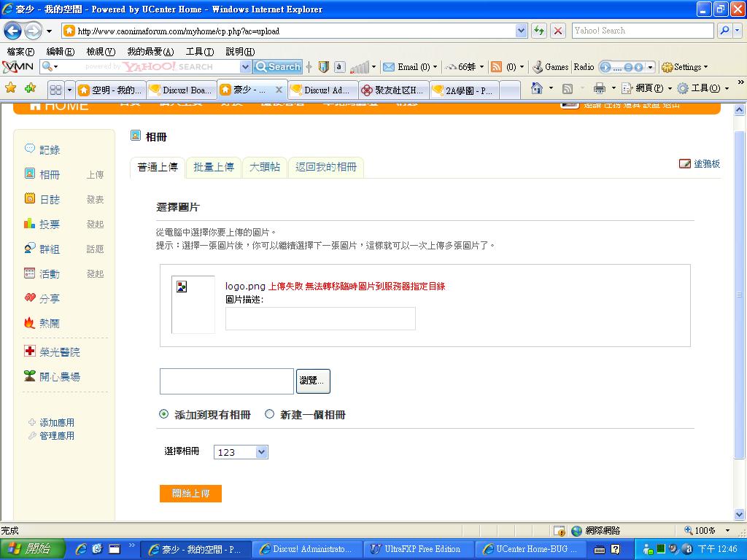This screenshot has height=560, width=747.
Task: Select 新建一個相冊 radio button
Action: pyautogui.click(x=270, y=414)
